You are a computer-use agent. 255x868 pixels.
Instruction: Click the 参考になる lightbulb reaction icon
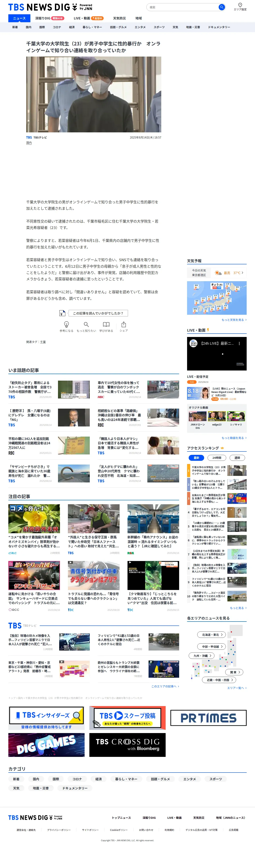click(67, 324)
